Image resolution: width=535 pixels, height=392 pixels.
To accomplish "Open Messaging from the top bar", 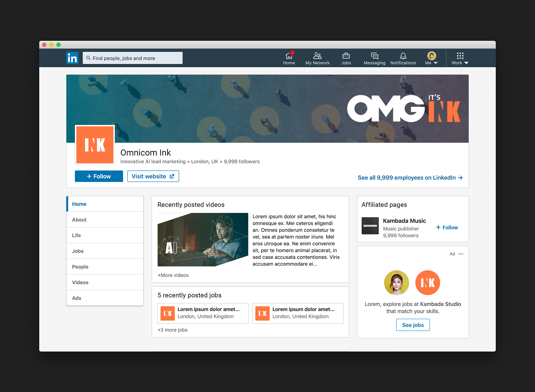I will point(374,58).
